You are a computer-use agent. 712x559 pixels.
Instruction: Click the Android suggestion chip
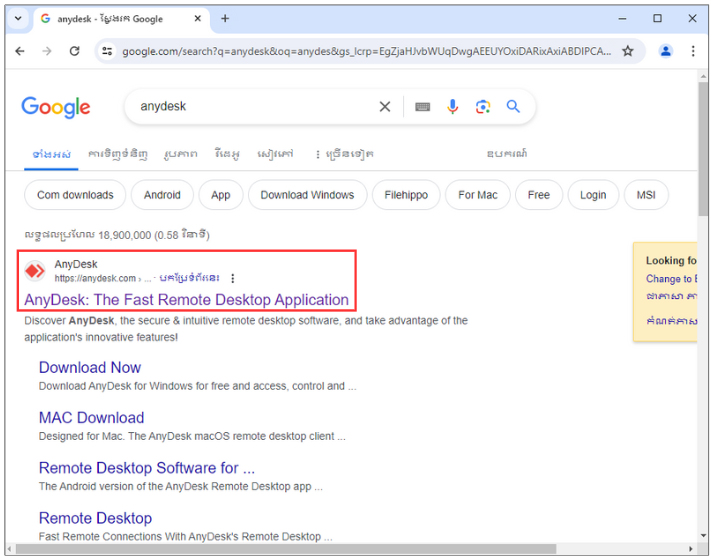[162, 195]
